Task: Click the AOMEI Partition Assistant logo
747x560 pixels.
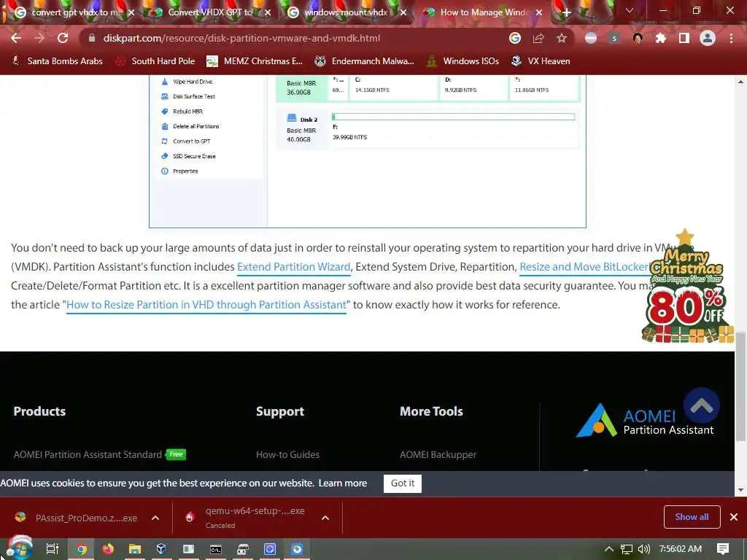Action: click(x=645, y=421)
